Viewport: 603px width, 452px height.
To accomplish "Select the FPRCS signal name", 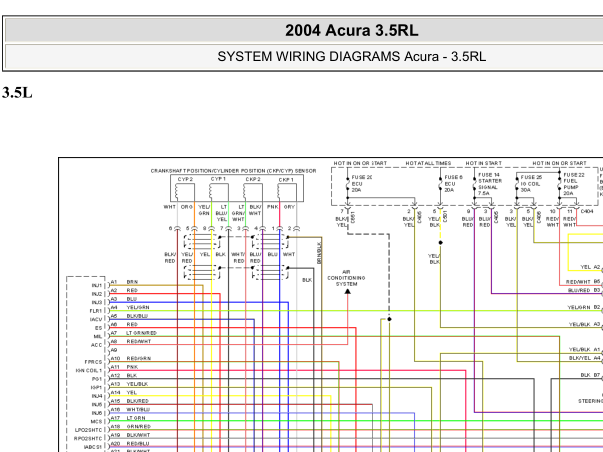I will [x=93, y=362].
